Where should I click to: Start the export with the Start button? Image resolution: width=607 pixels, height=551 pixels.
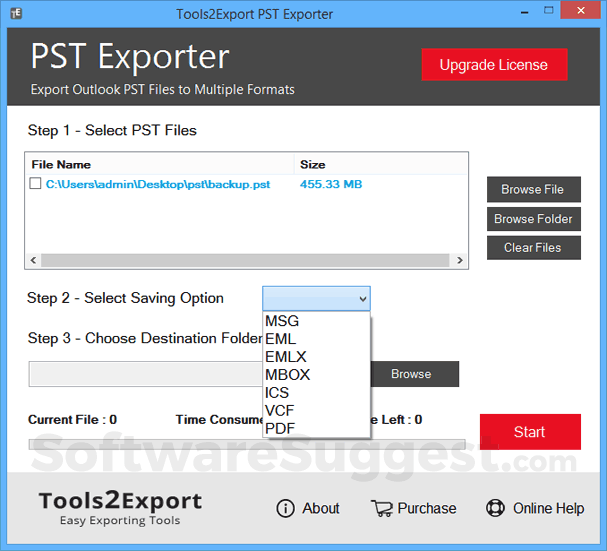530,432
